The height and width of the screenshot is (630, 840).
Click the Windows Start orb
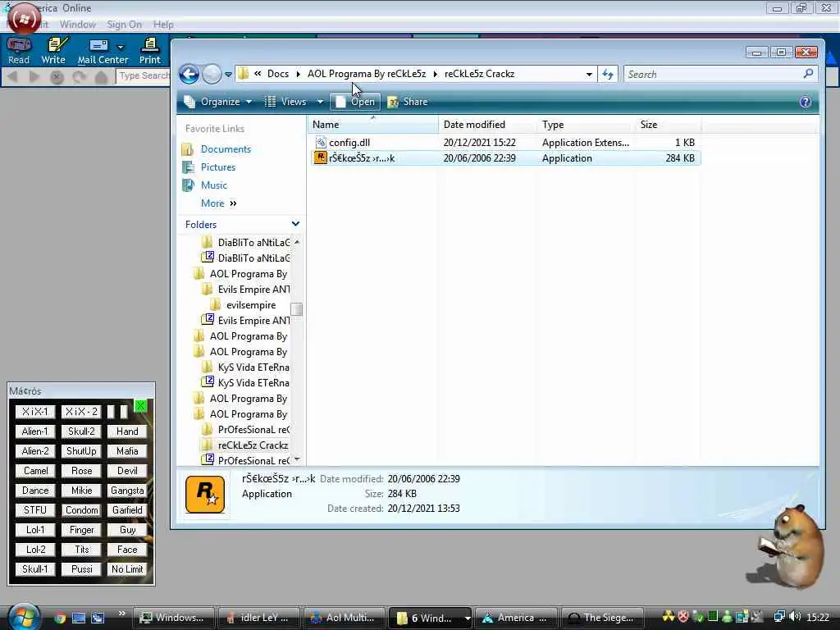click(23, 617)
